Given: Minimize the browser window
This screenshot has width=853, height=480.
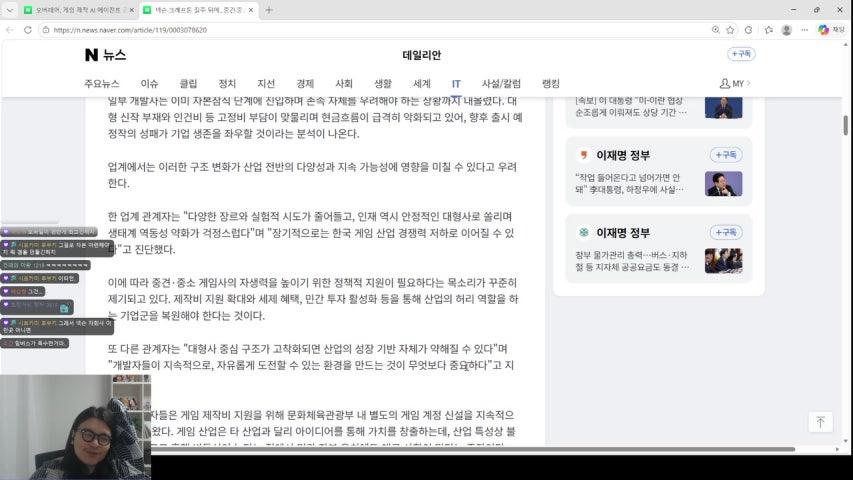Looking at the screenshot, I should (x=794, y=10).
